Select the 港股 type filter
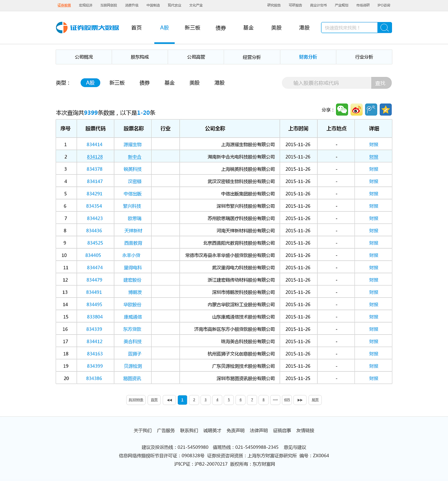Screen dimensions: 448x481 219,83
